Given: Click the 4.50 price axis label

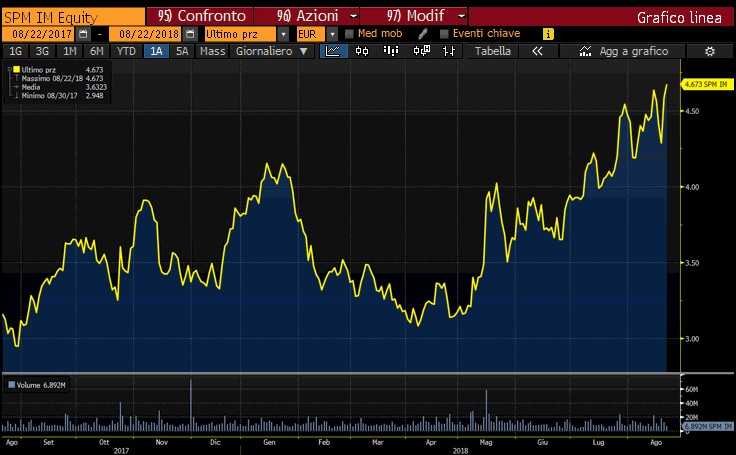Looking at the screenshot, I should coord(692,111).
